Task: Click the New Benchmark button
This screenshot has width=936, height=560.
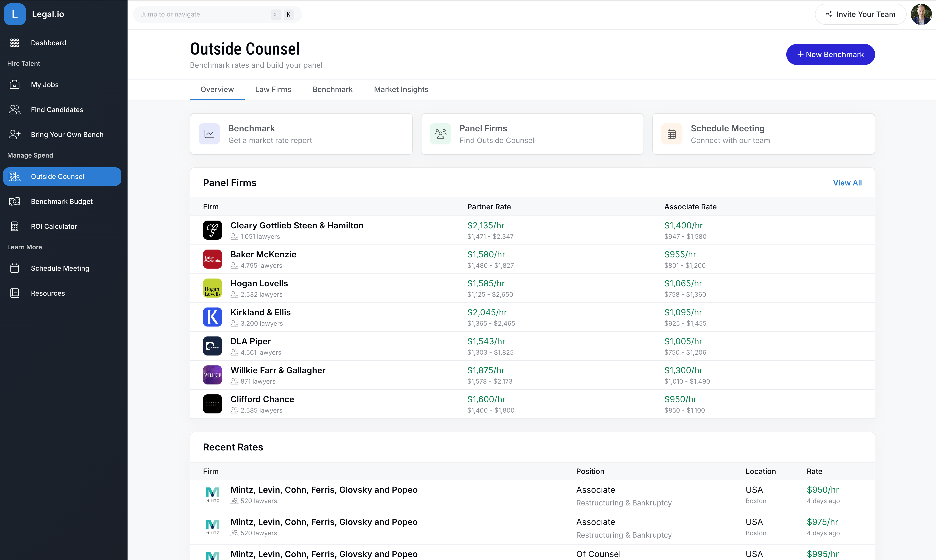Action: pos(830,54)
